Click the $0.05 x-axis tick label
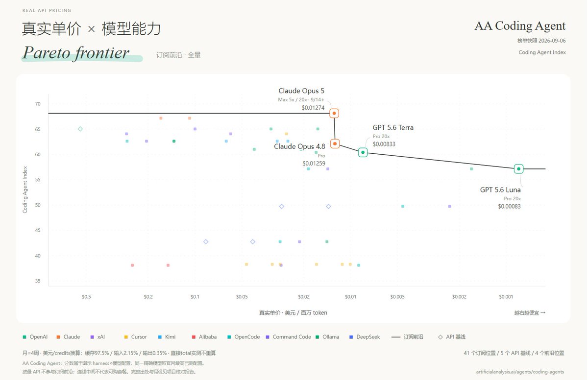Screen dimensions: 588x380 click(242, 297)
